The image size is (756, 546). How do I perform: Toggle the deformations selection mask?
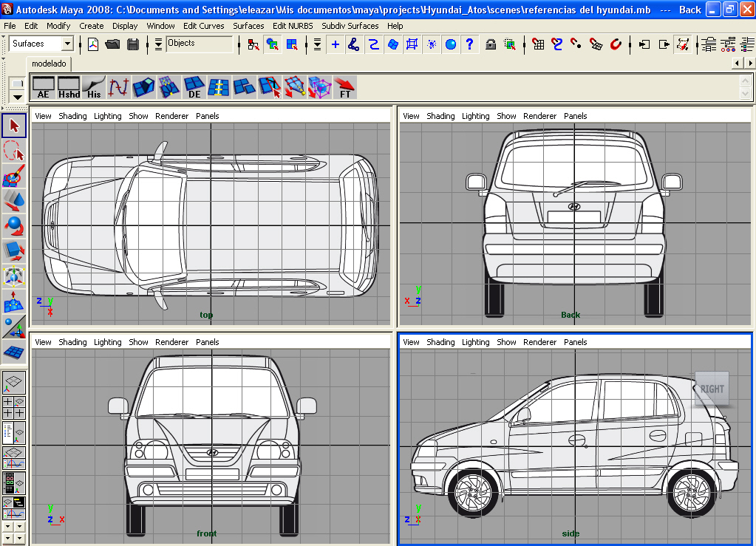(412, 45)
